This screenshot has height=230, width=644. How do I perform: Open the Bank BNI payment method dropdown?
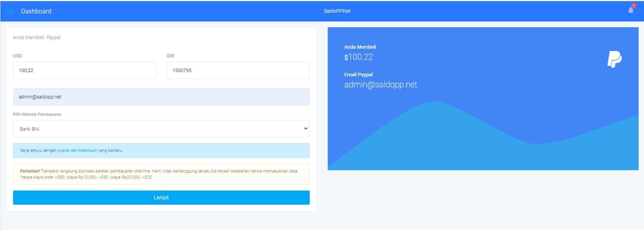coord(161,129)
